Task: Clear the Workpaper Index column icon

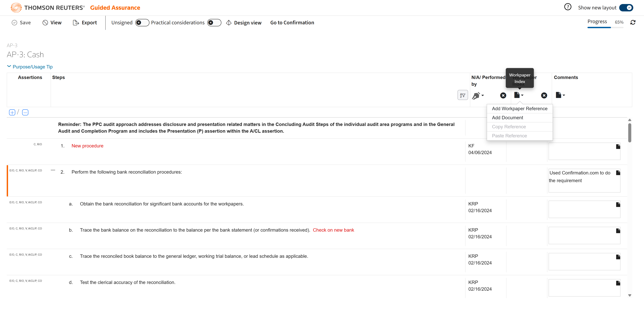Action: [544, 95]
